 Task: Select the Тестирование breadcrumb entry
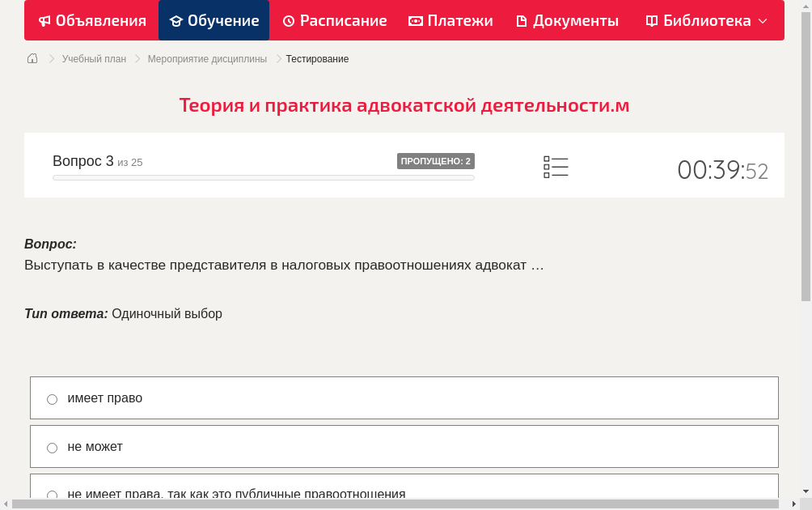[x=316, y=58]
